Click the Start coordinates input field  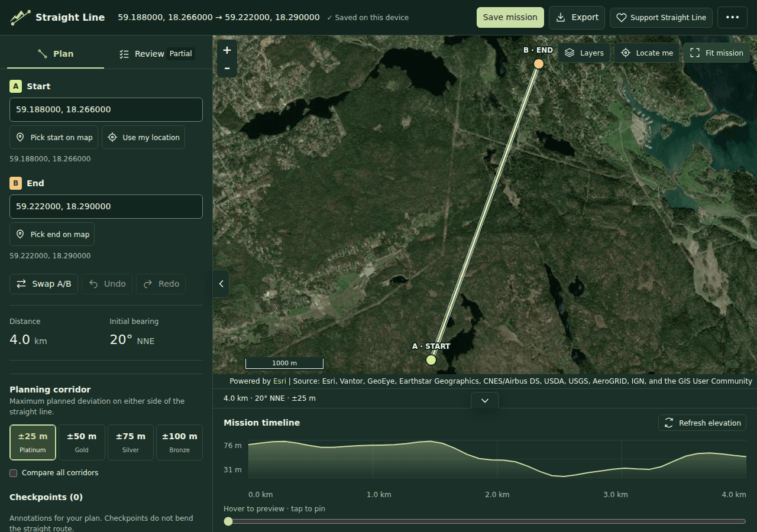[x=106, y=109]
